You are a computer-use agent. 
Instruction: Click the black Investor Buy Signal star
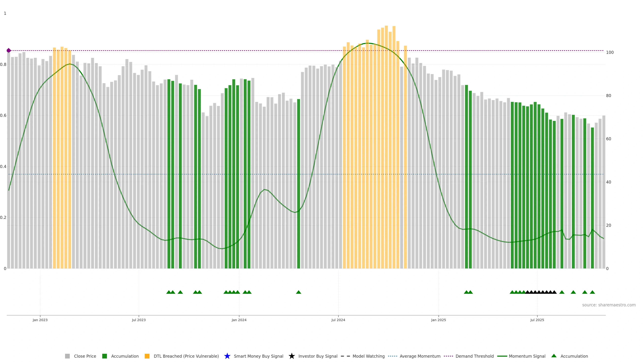point(291,356)
